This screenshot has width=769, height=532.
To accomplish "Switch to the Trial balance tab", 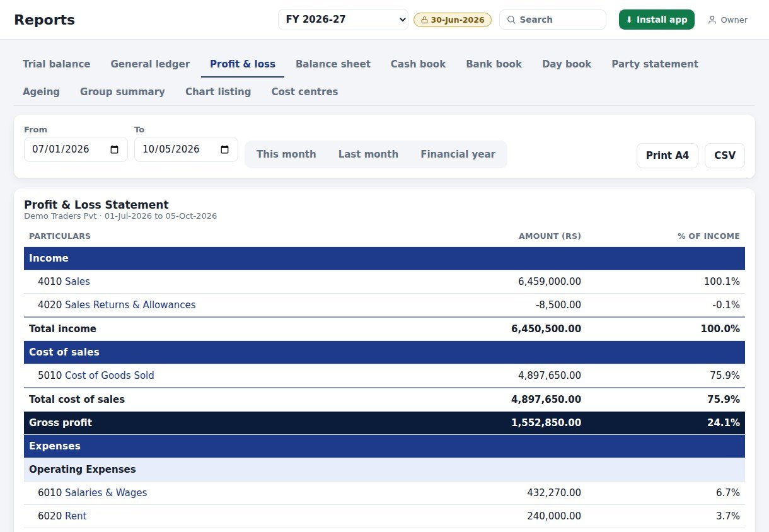I will click(x=57, y=64).
